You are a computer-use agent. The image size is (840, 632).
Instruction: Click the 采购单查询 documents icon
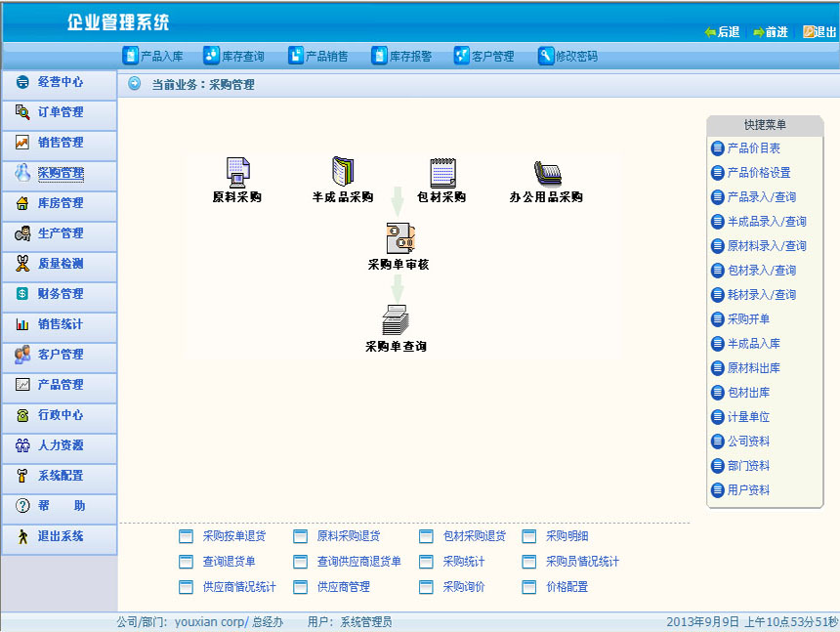pyautogui.click(x=396, y=320)
